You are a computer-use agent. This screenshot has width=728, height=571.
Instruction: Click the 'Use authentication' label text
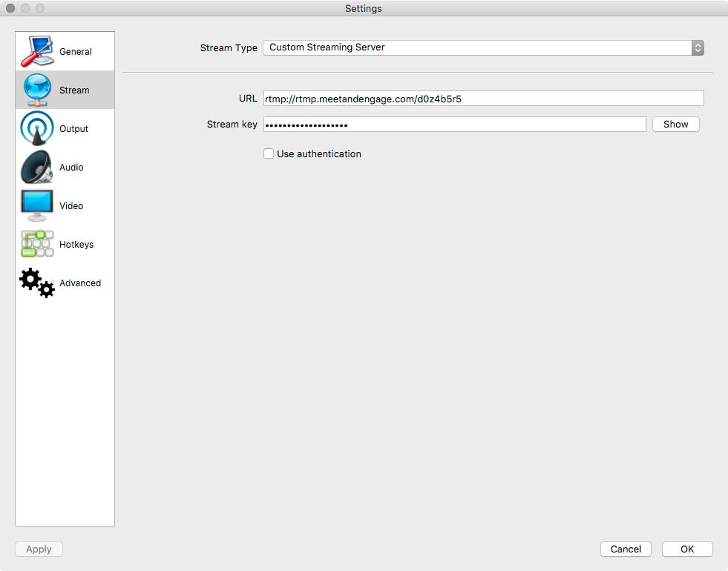(319, 154)
